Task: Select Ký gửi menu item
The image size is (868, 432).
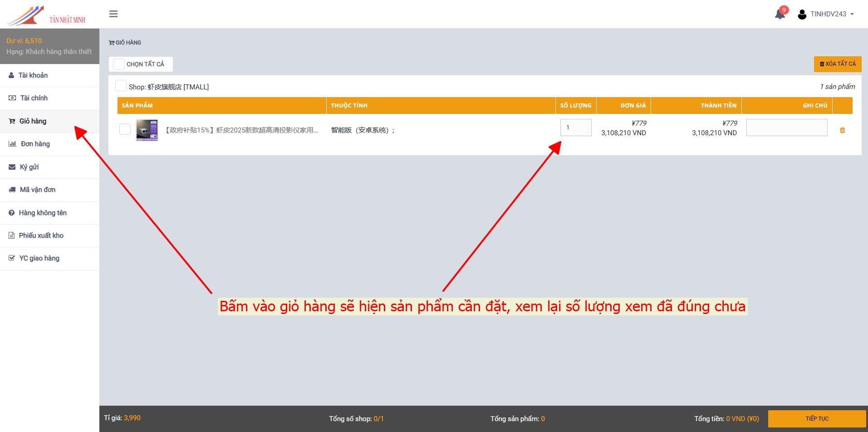Action: pyautogui.click(x=29, y=167)
